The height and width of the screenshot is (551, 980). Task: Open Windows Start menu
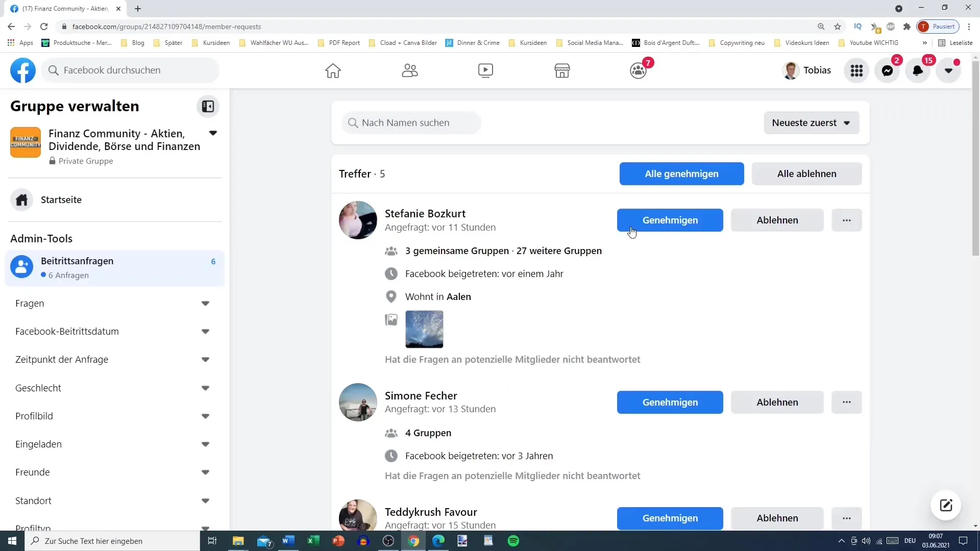coord(12,541)
